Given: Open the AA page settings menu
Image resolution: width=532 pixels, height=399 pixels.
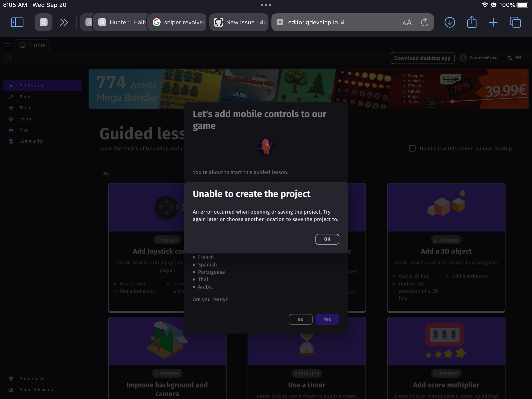Looking at the screenshot, I should 407,22.
